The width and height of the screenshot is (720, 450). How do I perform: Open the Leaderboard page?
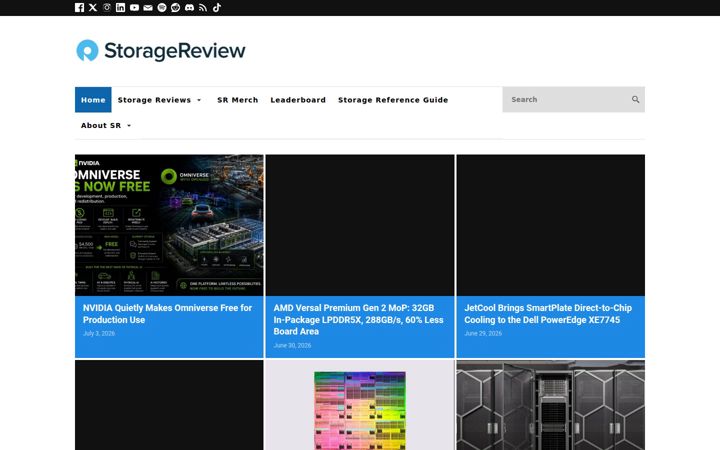coord(298,100)
